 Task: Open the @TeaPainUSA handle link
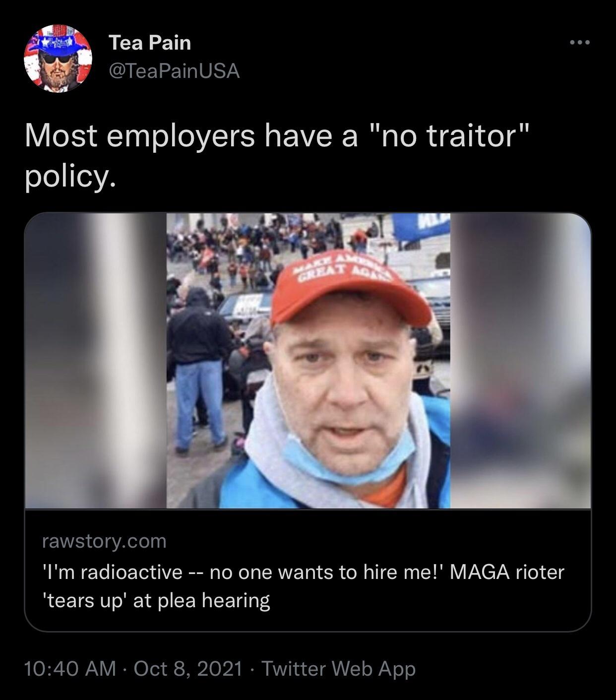pyautogui.click(x=174, y=72)
